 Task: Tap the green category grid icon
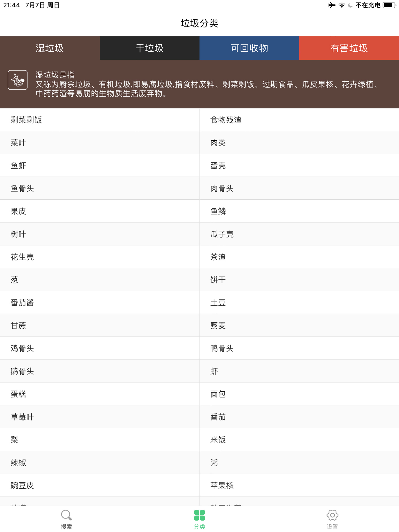pos(199,515)
